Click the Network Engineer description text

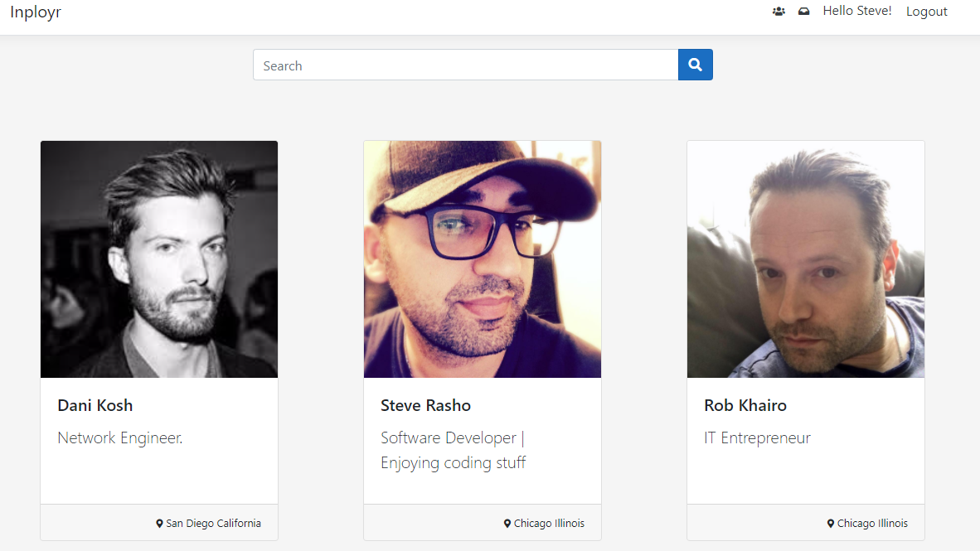pos(120,437)
